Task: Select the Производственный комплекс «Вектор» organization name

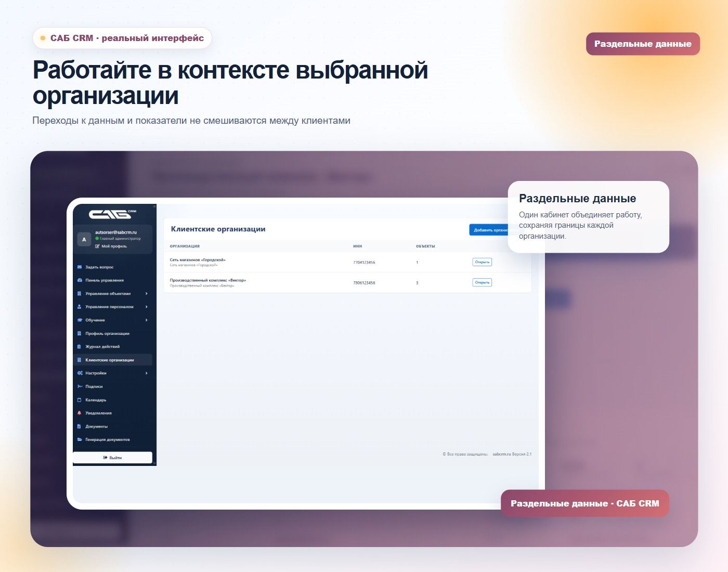Action: coord(208,280)
